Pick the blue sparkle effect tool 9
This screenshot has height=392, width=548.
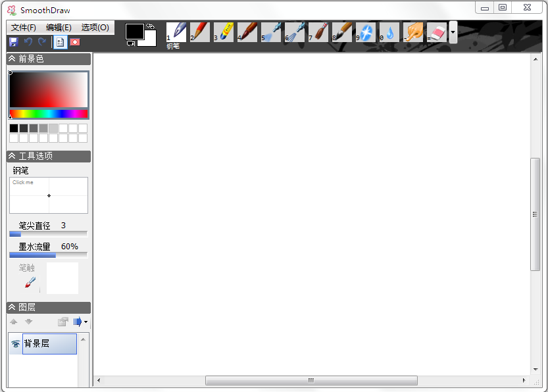[x=366, y=32]
